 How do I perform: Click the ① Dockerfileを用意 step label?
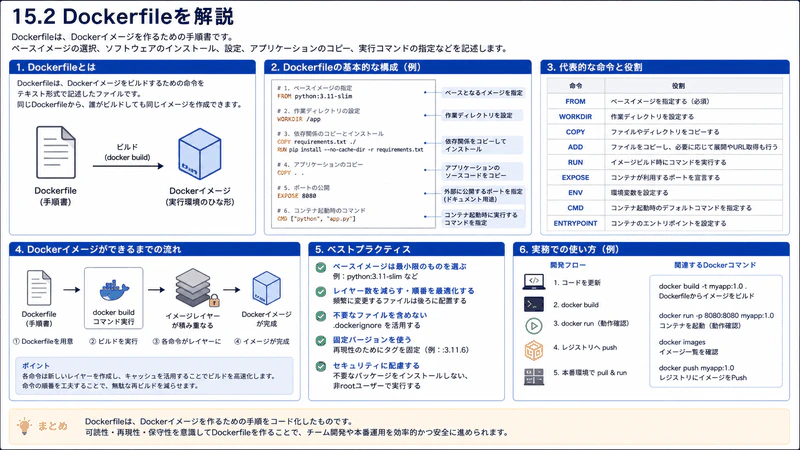43,341
